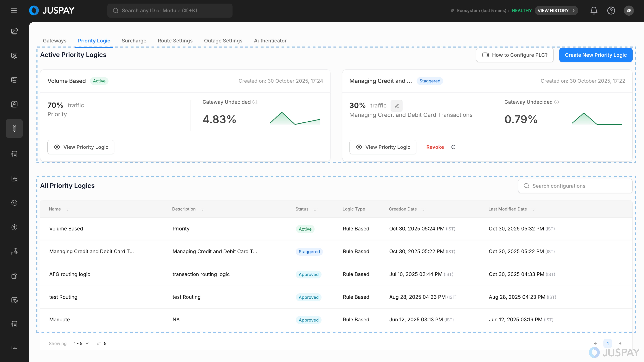Screen dimensions: 644x362
Task: Filter by Creation Date column
Action: pos(424,209)
